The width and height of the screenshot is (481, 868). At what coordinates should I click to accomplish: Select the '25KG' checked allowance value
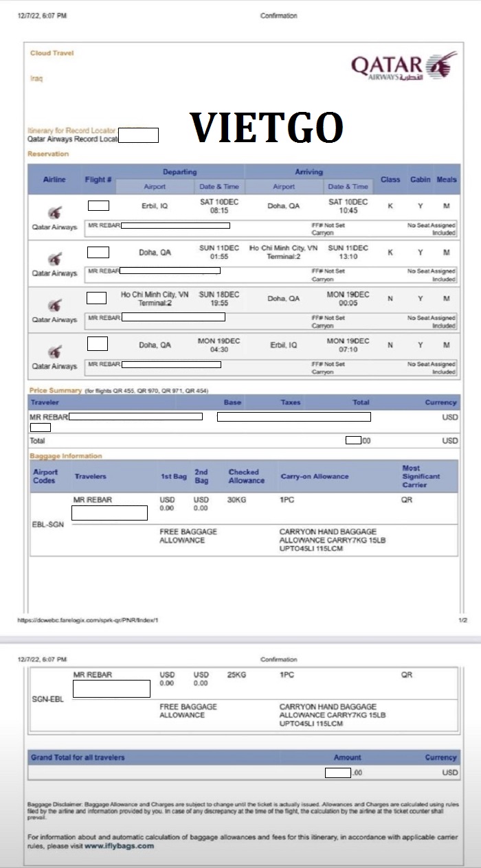pyautogui.click(x=236, y=675)
